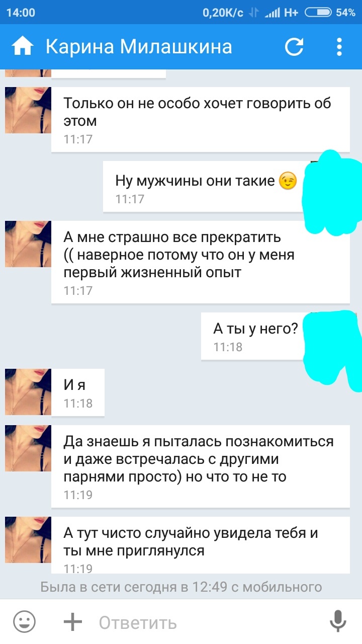The height and width of the screenshot is (644, 362).
Task: Open Карина Милашкина chat title
Action: 139,47
